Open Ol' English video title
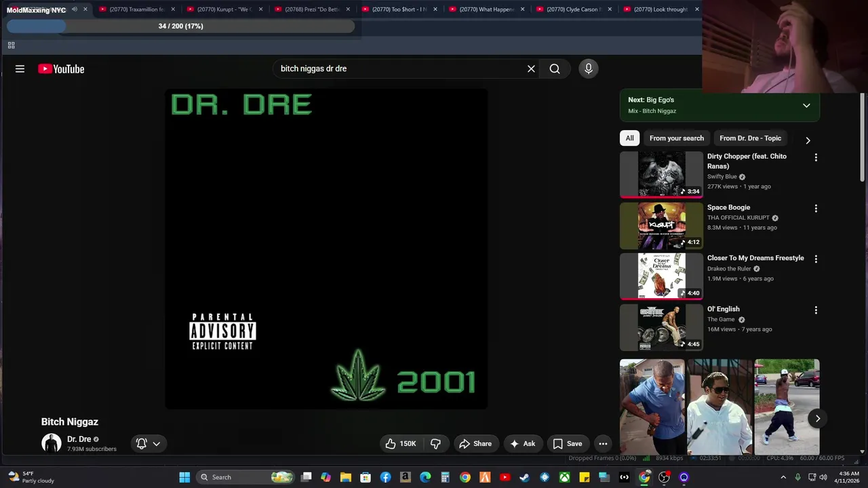868x488 pixels. pos(724,309)
